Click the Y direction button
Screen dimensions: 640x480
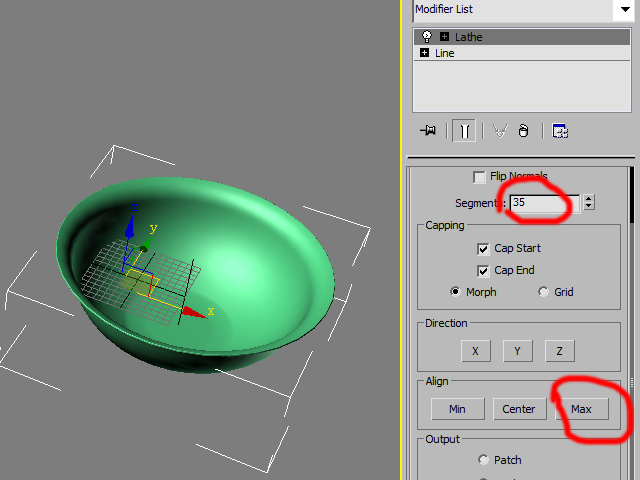[x=517, y=351]
